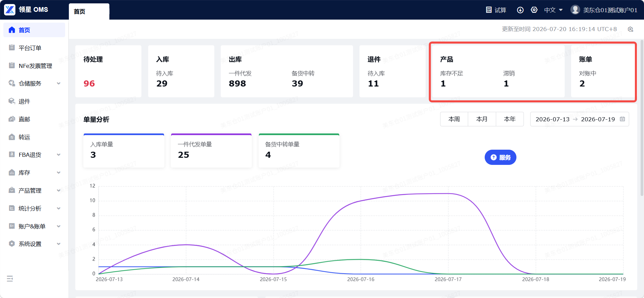Image resolution: width=644 pixels, height=298 pixels.
Task: Click the 退件 待入库 count 11
Action: pyautogui.click(x=373, y=83)
